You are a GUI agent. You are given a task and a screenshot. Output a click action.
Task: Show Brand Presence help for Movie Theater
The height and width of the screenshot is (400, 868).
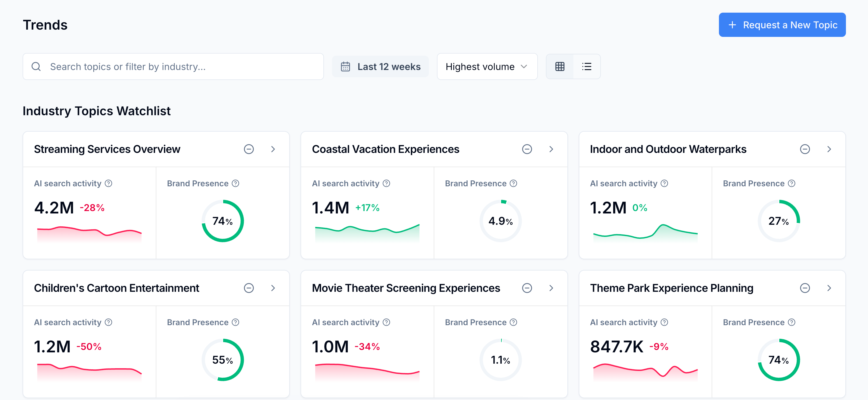514,322
